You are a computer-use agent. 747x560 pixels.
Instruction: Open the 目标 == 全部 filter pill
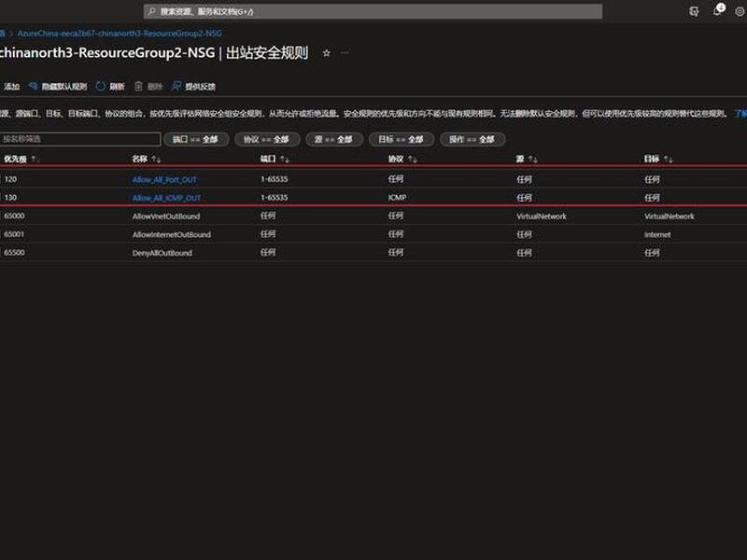tap(402, 139)
